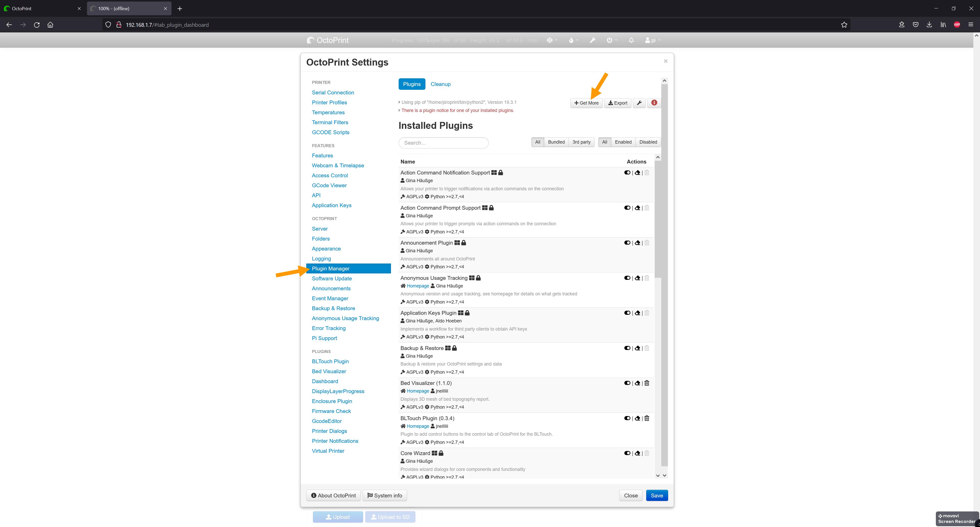Bookmark this page with star icon

tap(844, 25)
